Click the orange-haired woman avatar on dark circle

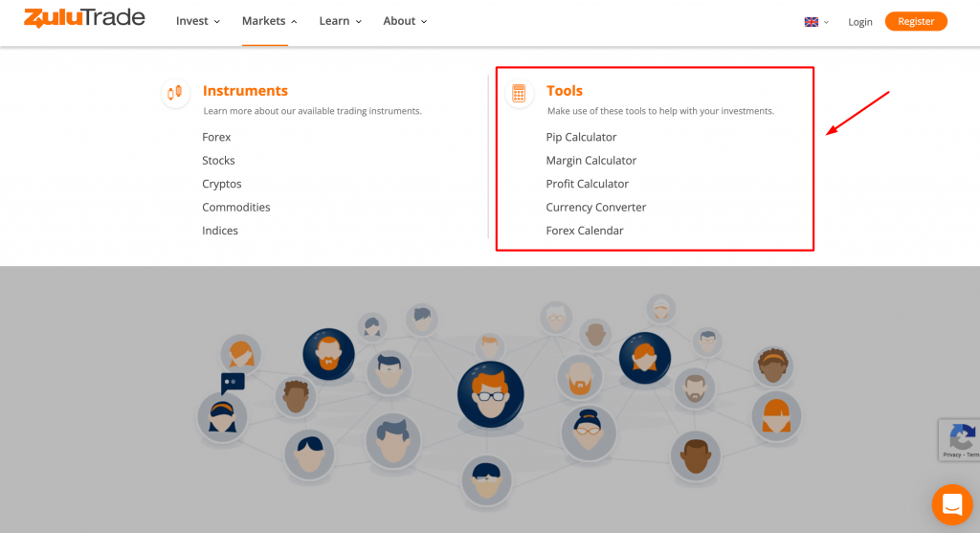(x=645, y=358)
